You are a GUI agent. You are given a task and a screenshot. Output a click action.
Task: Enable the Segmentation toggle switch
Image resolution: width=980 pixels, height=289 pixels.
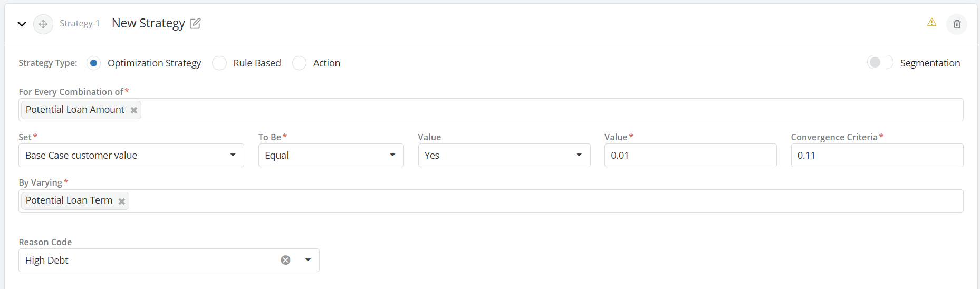tap(880, 63)
